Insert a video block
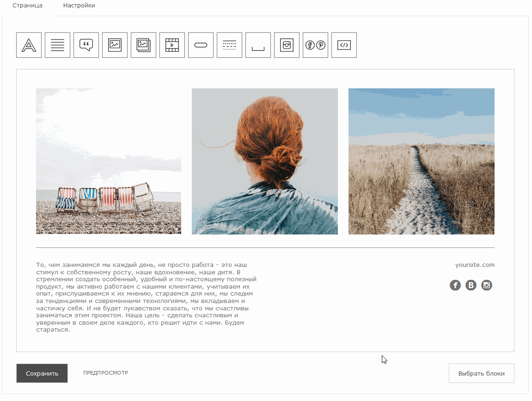The width and height of the screenshot is (532, 401). (x=172, y=45)
